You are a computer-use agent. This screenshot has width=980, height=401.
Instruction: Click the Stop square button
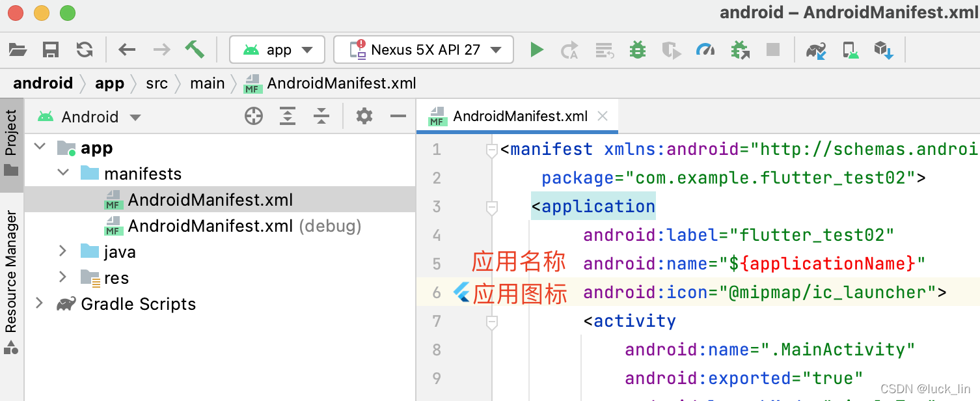(x=773, y=49)
